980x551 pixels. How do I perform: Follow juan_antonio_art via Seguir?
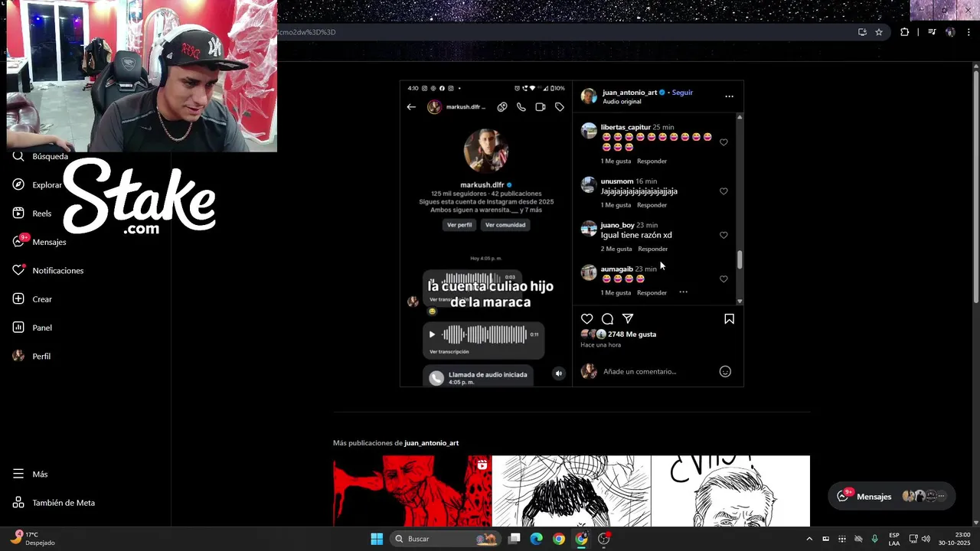click(x=682, y=93)
